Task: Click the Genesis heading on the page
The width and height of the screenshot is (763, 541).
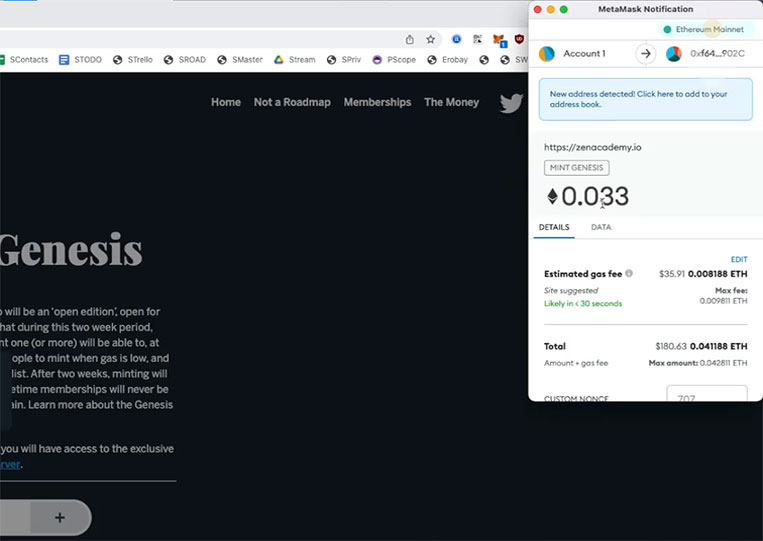Action: [71, 249]
